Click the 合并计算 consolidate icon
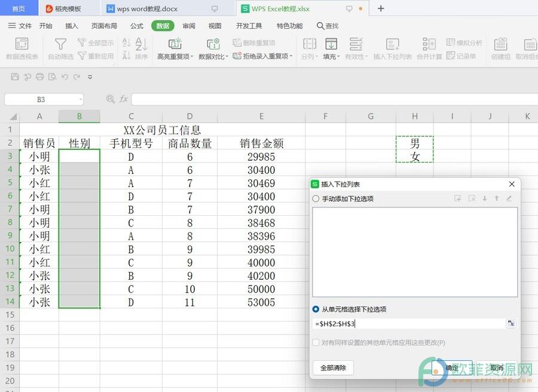This screenshot has width=538, height=392. (429, 44)
